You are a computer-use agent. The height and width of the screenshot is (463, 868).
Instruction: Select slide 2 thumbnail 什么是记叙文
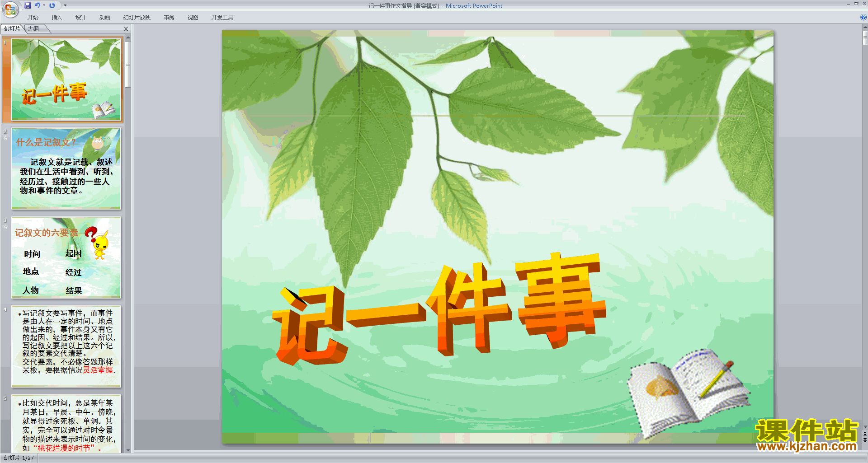click(66, 168)
